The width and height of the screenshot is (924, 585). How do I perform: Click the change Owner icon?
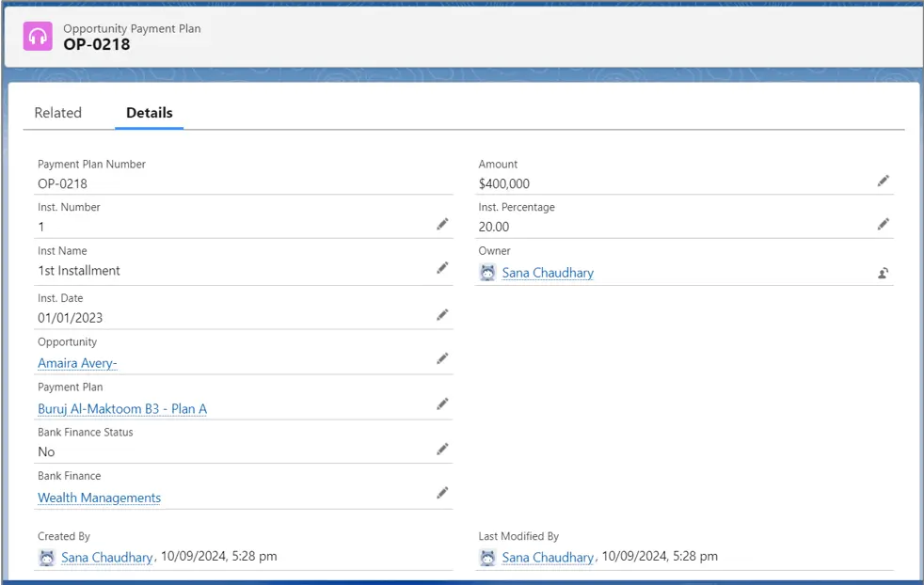(883, 274)
